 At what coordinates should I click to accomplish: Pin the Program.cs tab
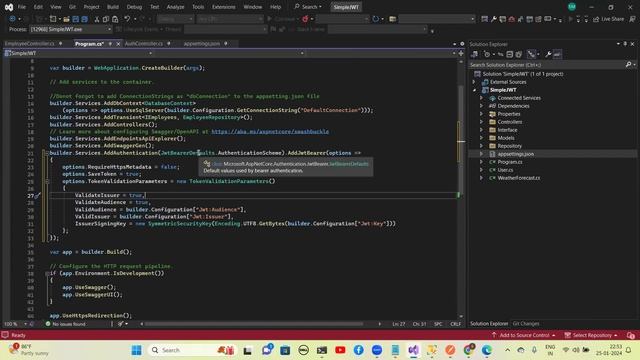(110, 44)
